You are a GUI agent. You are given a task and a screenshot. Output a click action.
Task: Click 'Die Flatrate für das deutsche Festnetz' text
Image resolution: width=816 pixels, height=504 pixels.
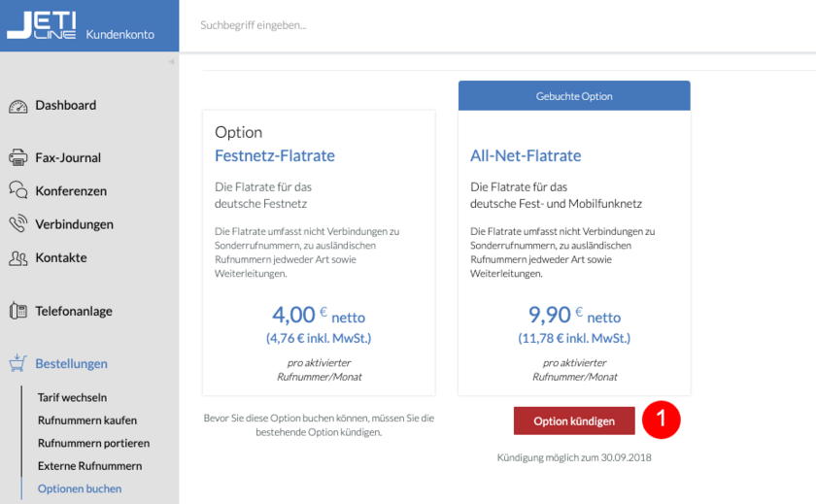pyautogui.click(x=263, y=195)
